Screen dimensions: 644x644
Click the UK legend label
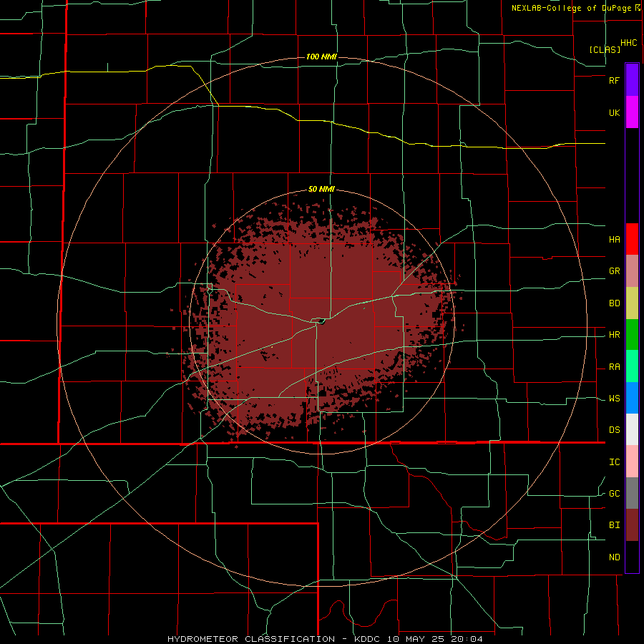click(614, 113)
